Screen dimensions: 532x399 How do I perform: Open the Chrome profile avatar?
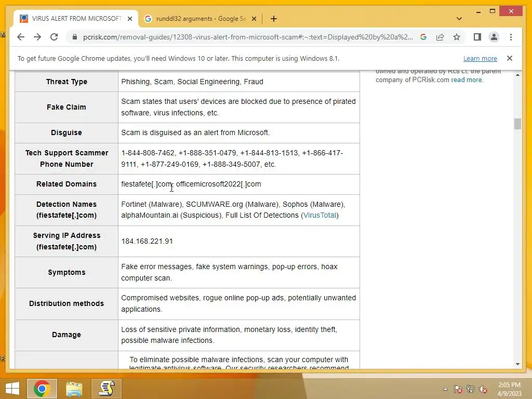pyautogui.click(x=494, y=37)
